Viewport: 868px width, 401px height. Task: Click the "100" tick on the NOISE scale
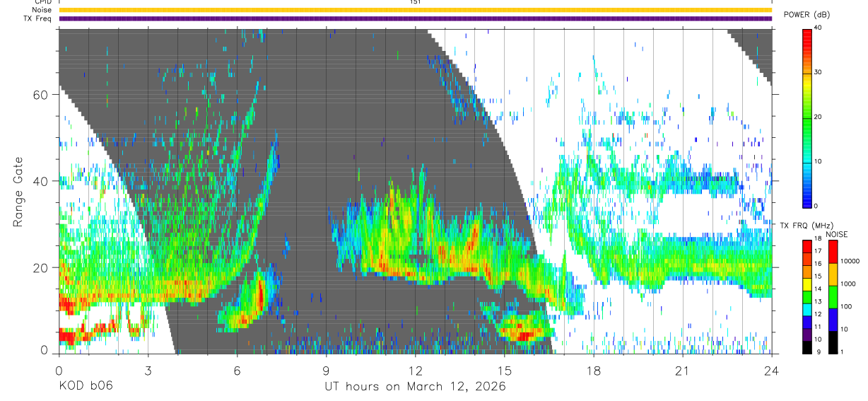pos(846,306)
